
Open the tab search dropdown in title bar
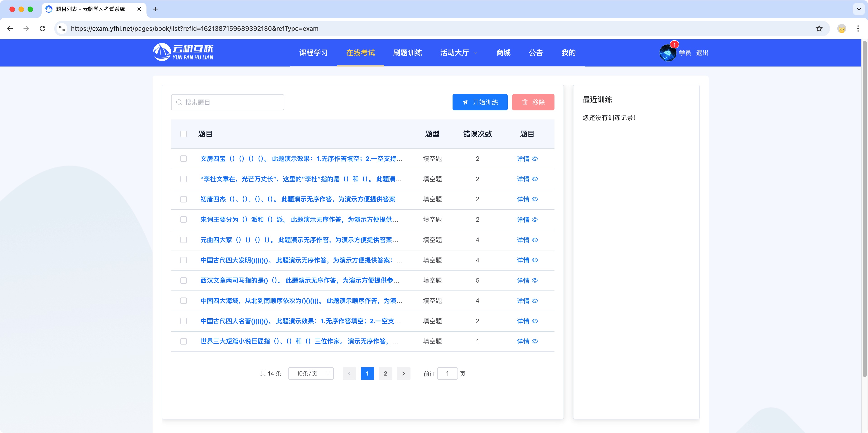(x=859, y=9)
